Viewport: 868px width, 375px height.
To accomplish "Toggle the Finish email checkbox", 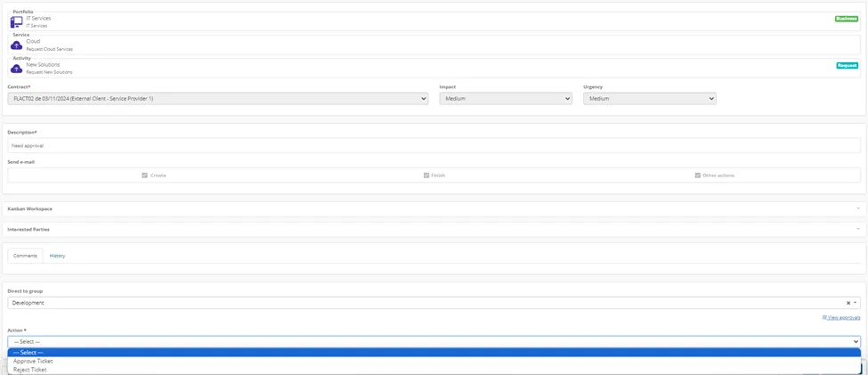I will point(426,175).
